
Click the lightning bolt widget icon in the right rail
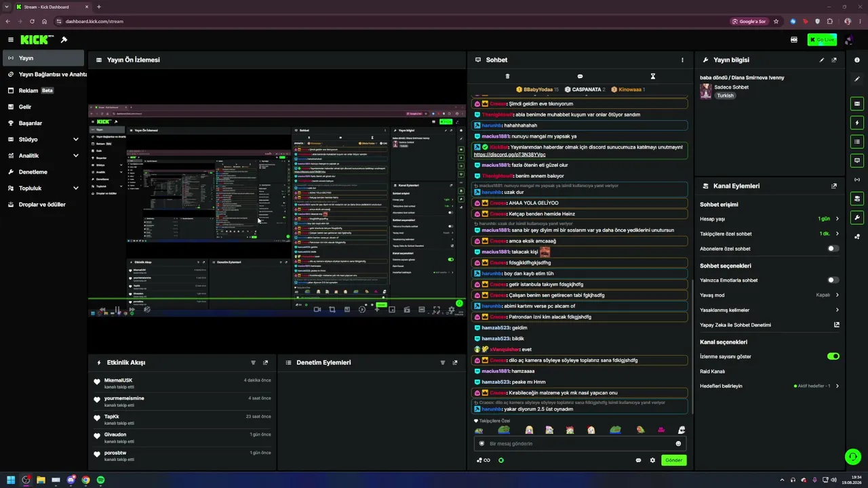[x=857, y=123]
